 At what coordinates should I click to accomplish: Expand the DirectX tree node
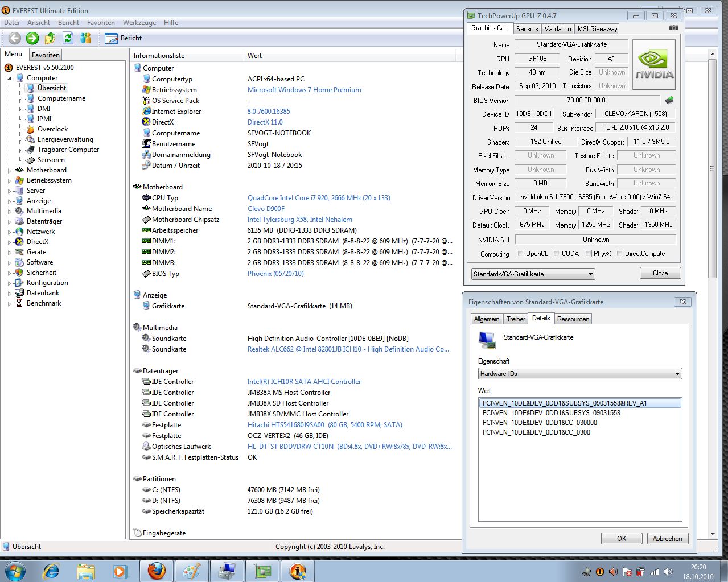click(x=9, y=242)
